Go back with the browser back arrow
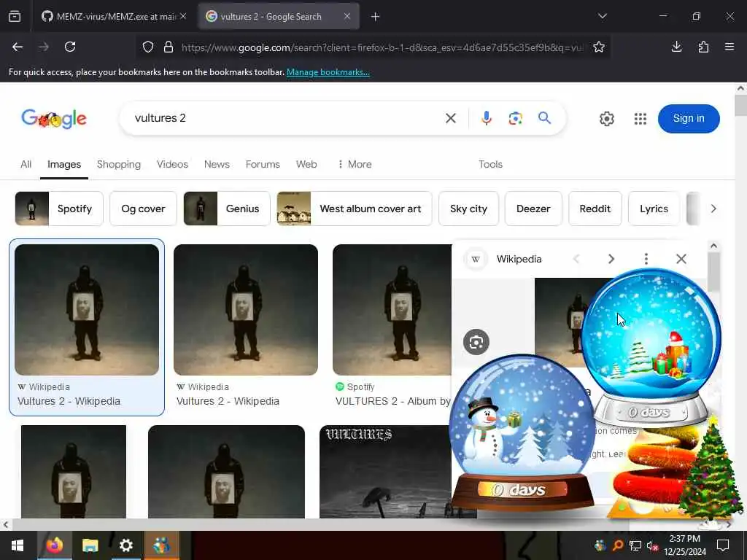The height and width of the screenshot is (560, 747). [x=18, y=47]
